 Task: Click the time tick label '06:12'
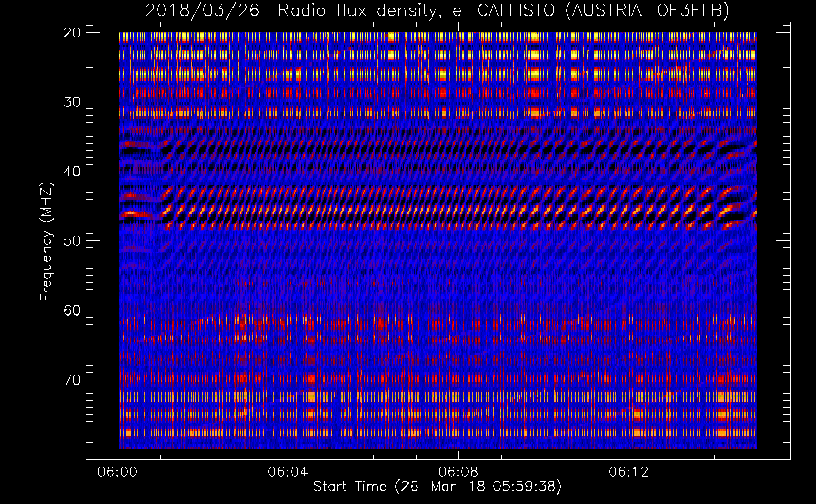tap(628, 472)
